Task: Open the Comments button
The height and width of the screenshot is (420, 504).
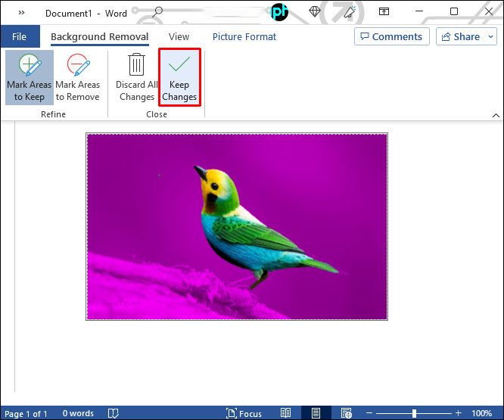Action: pyautogui.click(x=392, y=36)
